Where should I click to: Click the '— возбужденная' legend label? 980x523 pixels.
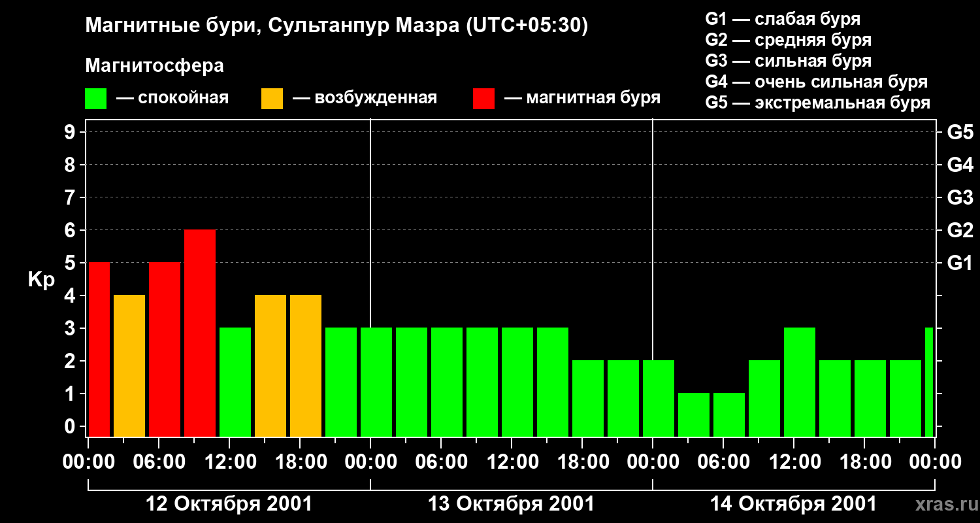(x=365, y=99)
